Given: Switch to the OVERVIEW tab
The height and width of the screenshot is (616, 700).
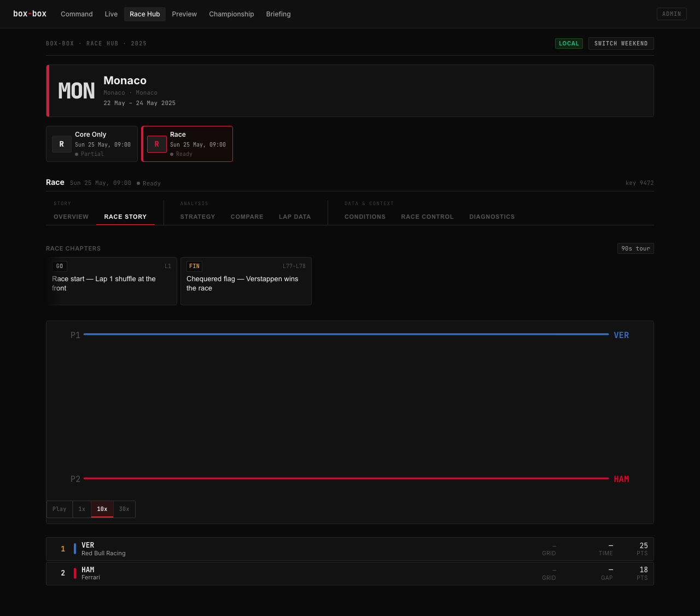Looking at the screenshot, I should tap(71, 217).
